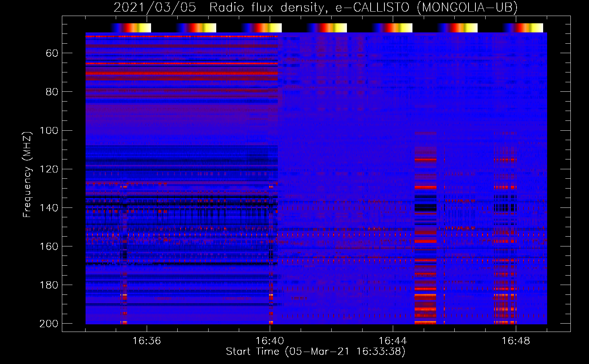Screen dimensions: 589x364
Task: Click the 60 MHz frequency tick label
Action: tap(52, 54)
